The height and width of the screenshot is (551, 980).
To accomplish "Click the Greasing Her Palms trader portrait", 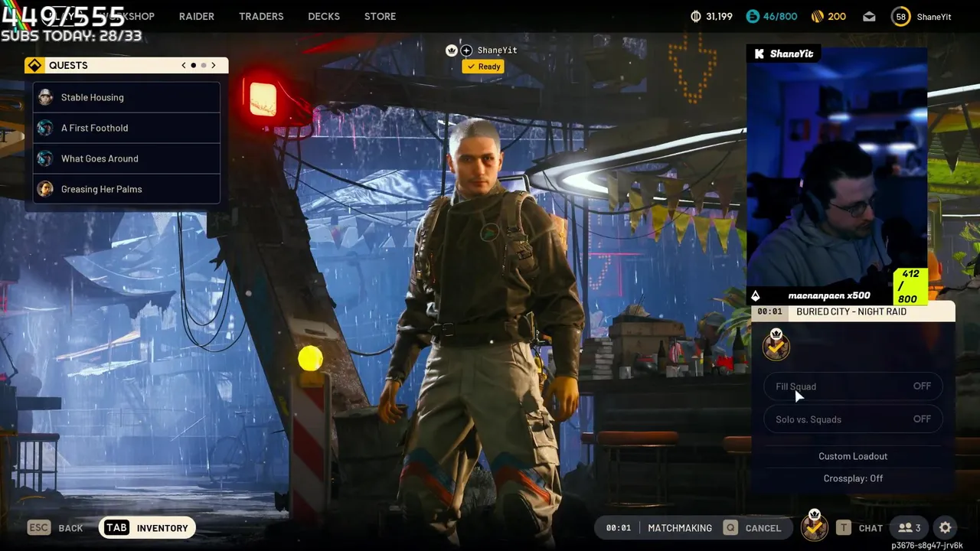I will tap(45, 189).
